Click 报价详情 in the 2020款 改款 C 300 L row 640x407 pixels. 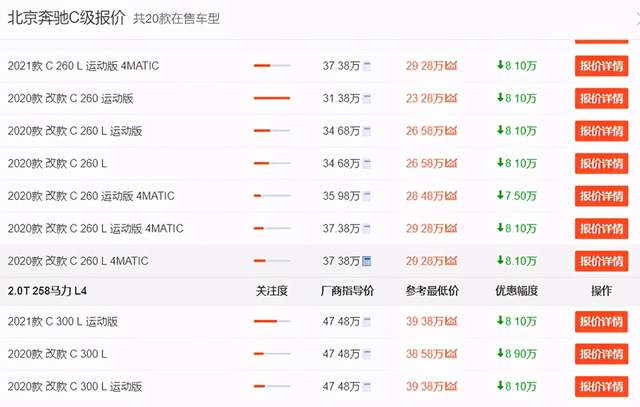[x=601, y=354]
